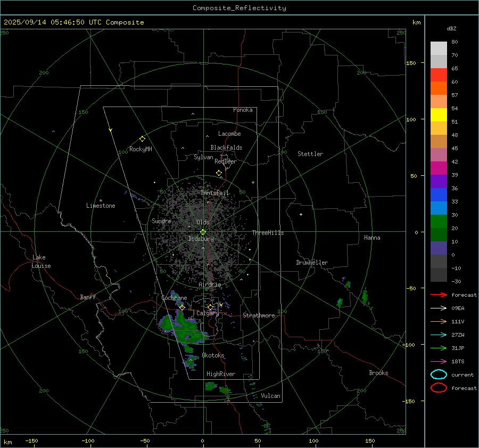Click the Brooks label
The width and height of the screenshot is (479, 448).
[x=378, y=373]
